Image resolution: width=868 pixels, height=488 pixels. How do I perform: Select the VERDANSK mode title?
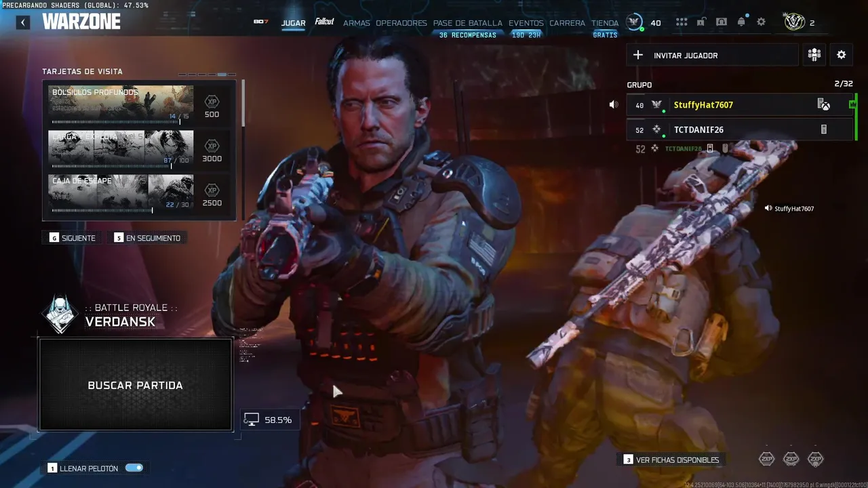120,322
